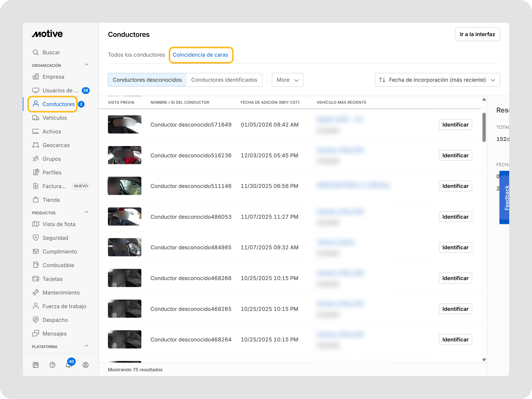Open your account profile icon
532x399 pixels.
pyautogui.click(x=86, y=365)
